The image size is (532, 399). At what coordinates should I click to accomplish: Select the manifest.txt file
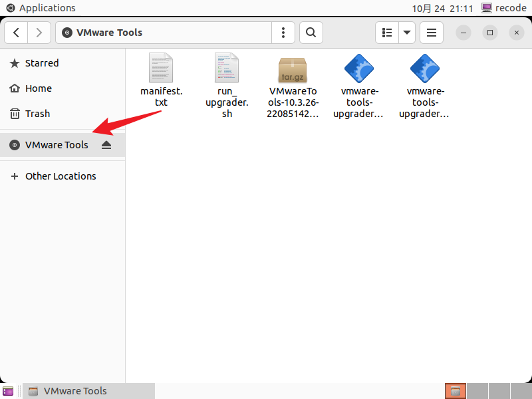pyautogui.click(x=161, y=85)
